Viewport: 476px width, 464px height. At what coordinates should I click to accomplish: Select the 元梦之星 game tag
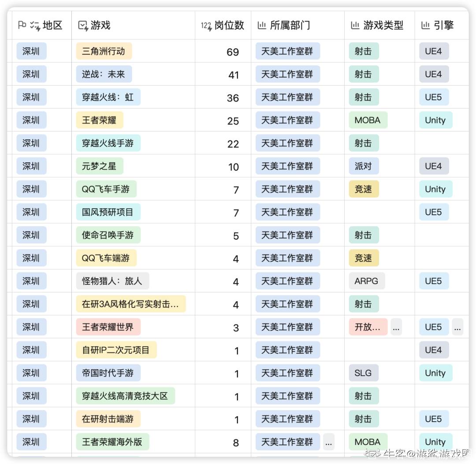click(100, 166)
